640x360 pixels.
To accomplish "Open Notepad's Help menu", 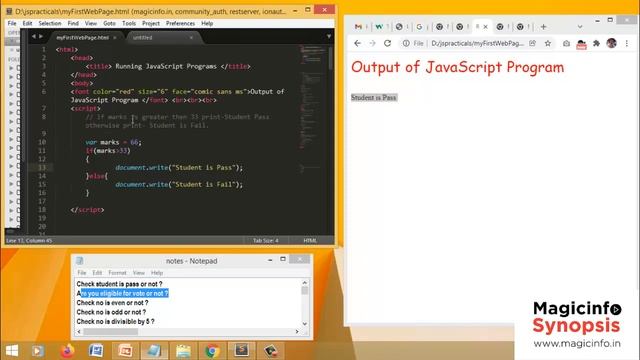I will tap(157, 273).
